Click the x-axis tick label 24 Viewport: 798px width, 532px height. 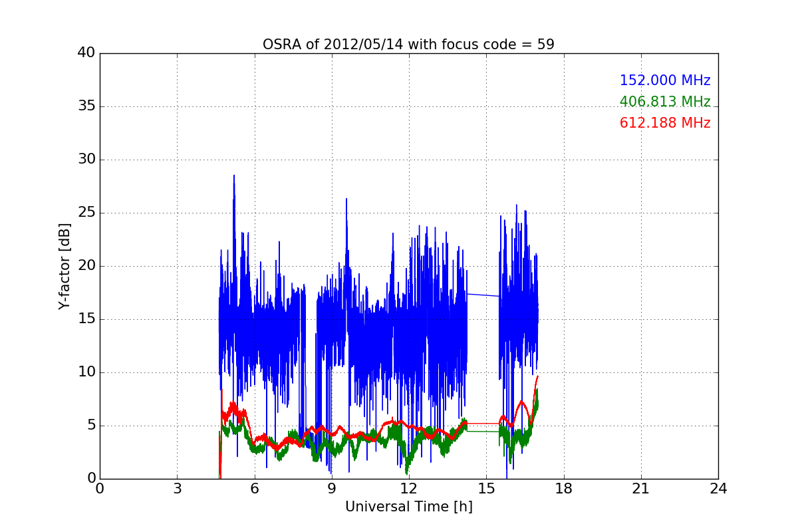click(x=718, y=489)
